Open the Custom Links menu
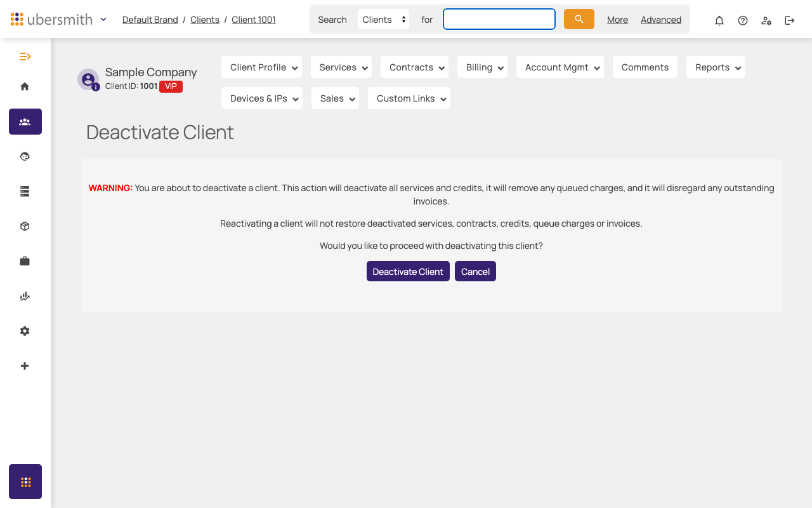This screenshot has height=508, width=812. (409, 98)
